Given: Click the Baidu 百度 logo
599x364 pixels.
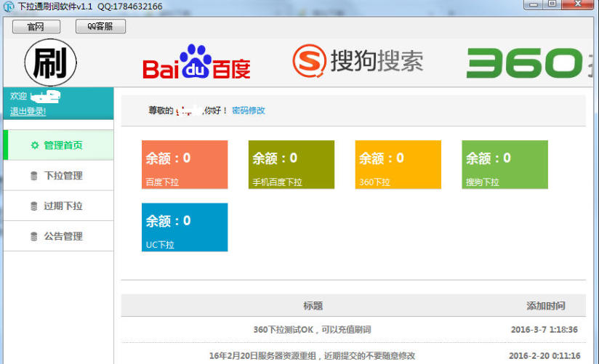Looking at the screenshot, I should click(x=196, y=62).
